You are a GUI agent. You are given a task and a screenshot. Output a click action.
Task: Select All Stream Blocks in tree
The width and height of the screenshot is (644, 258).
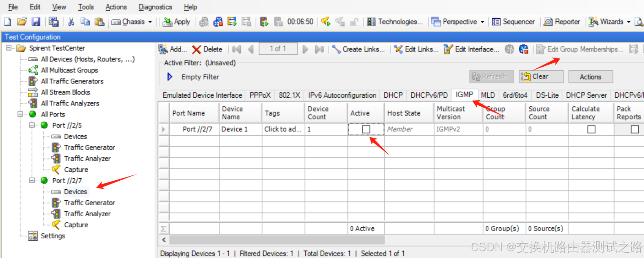click(65, 92)
